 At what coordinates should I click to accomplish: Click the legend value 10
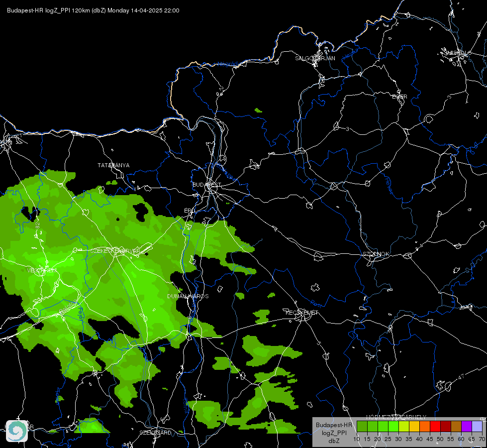pyautogui.click(x=357, y=439)
